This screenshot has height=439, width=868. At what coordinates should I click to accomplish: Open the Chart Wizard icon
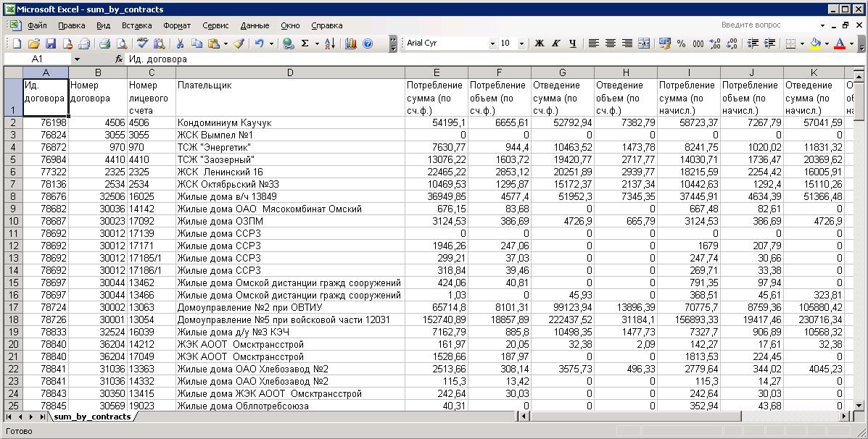click(351, 43)
